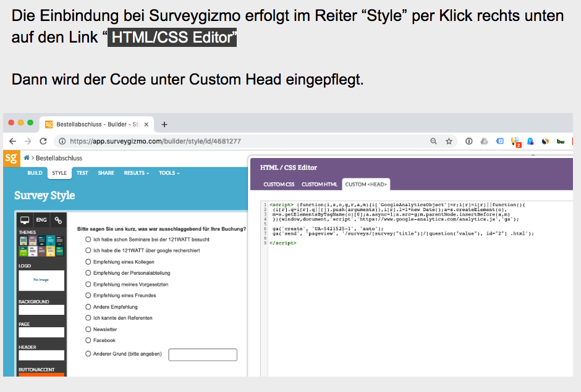Screen dimensions: 581x392
Task: Click the orange BUTTON/ACCENT color swatch
Action: pos(41,374)
